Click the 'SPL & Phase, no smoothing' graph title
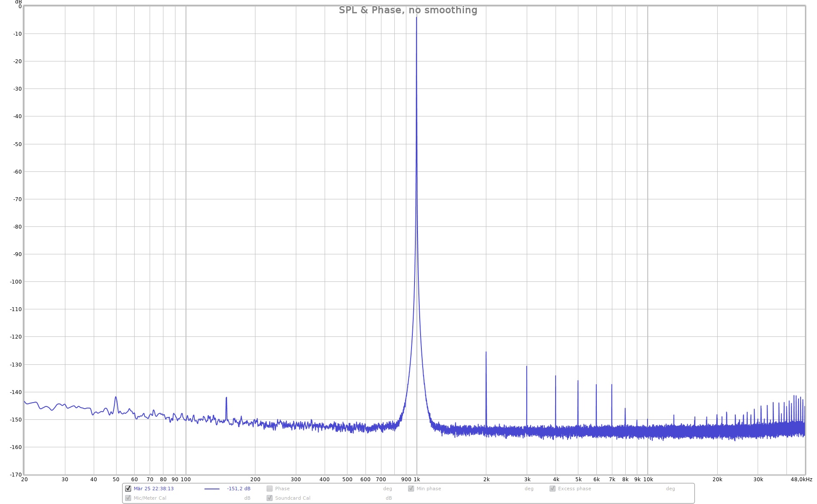 tap(408, 10)
